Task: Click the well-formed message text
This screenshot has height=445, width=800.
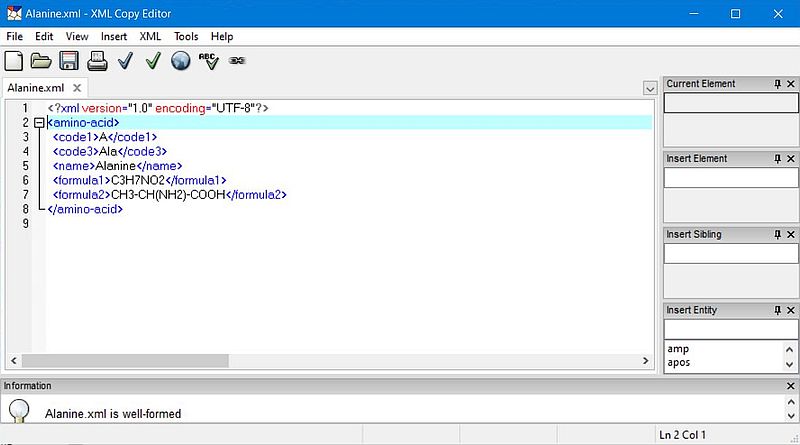Action: (113, 414)
